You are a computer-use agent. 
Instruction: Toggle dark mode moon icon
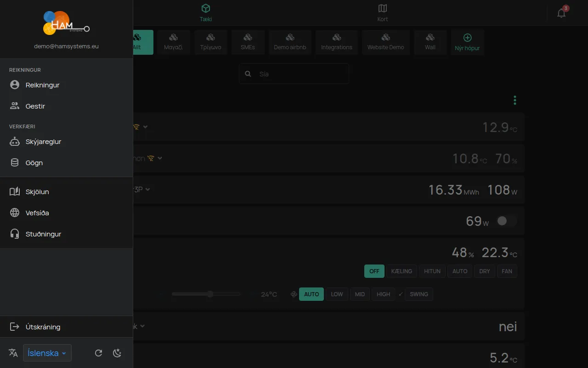point(117,353)
